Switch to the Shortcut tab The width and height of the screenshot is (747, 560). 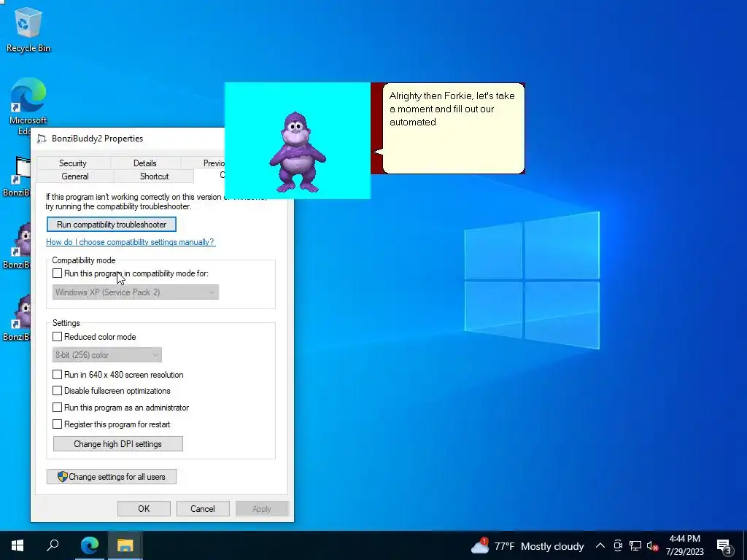pyautogui.click(x=154, y=176)
